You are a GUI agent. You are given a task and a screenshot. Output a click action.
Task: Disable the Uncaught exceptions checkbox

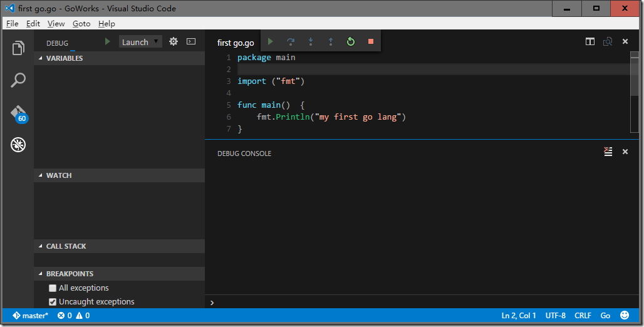(53, 302)
